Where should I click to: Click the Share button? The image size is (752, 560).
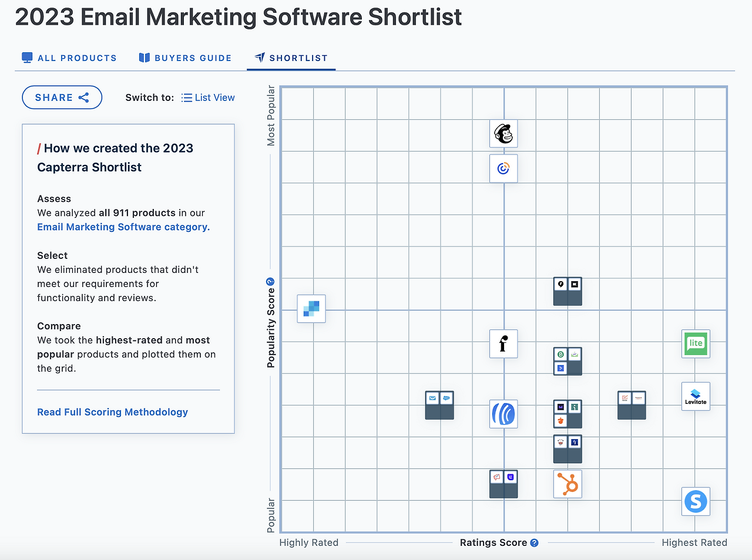(x=62, y=97)
